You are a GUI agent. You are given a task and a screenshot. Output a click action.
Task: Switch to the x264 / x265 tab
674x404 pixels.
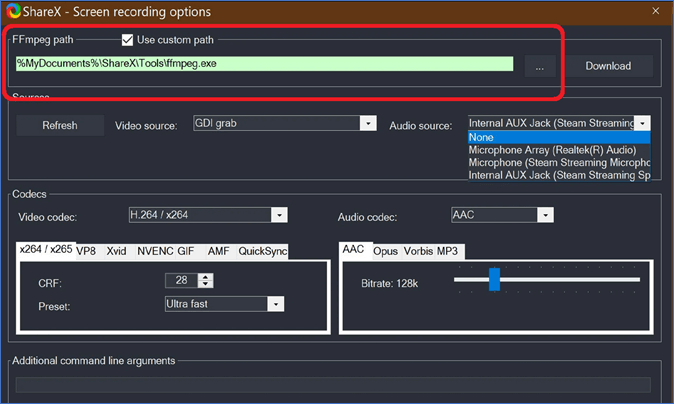(46, 250)
